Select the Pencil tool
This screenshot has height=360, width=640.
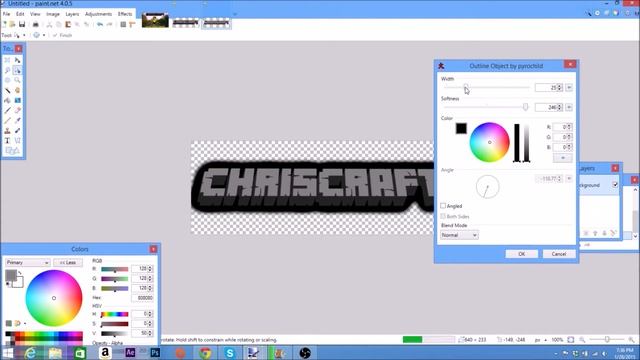click(x=7, y=120)
